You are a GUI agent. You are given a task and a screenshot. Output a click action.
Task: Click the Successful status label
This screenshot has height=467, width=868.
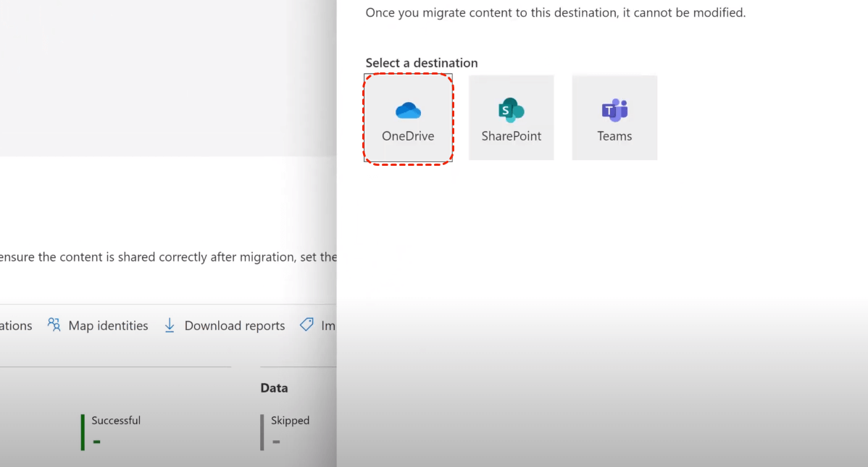point(116,421)
